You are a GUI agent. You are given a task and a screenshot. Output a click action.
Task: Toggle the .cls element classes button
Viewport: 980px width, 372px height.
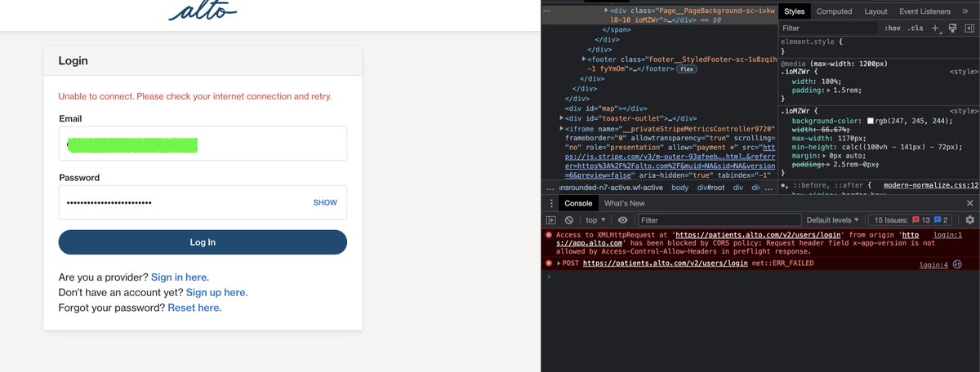point(916,28)
